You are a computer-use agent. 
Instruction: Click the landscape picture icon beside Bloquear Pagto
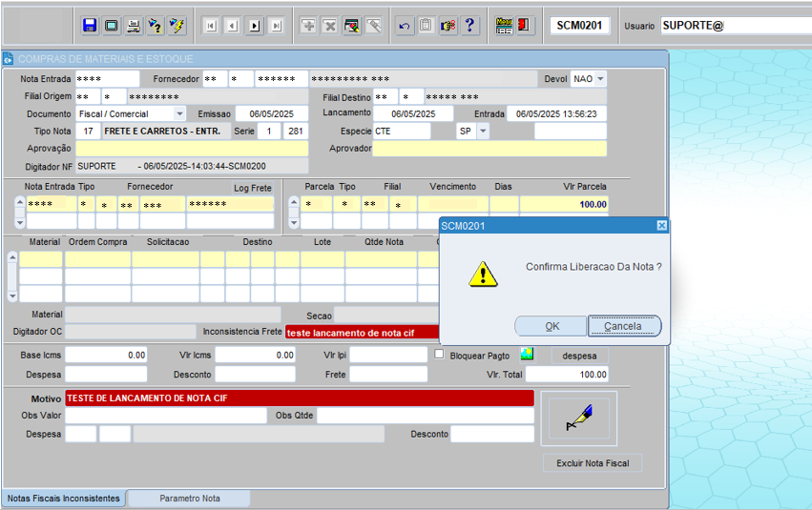click(526, 354)
